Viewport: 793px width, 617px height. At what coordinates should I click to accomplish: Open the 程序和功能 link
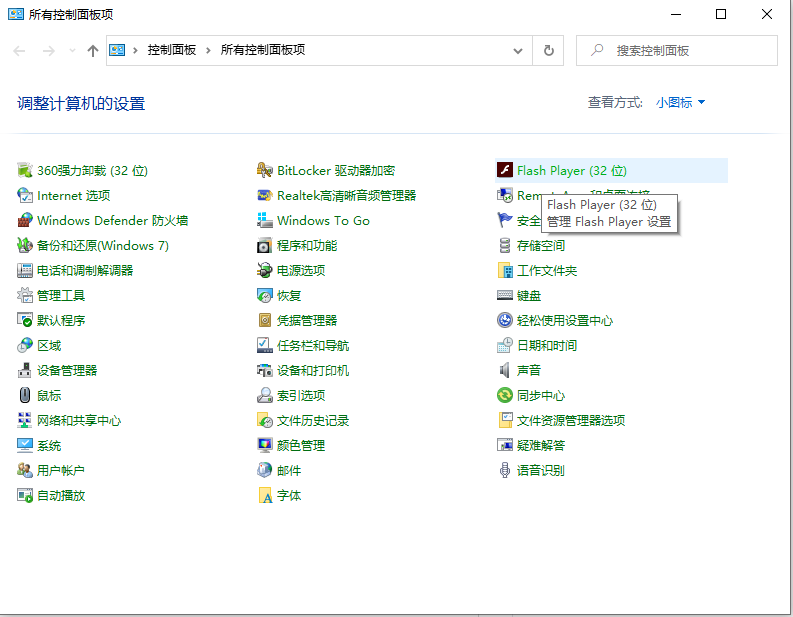307,246
